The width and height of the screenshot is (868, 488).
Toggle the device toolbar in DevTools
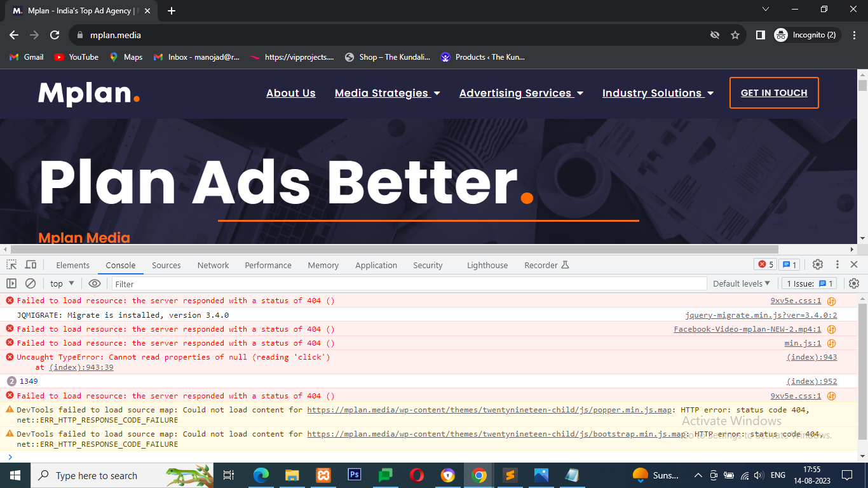pos(31,265)
